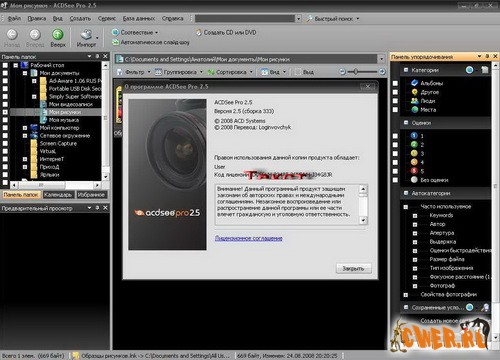Select rating 1 blue circle icon
Viewport: 500px width, 360px height.
click(x=414, y=136)
